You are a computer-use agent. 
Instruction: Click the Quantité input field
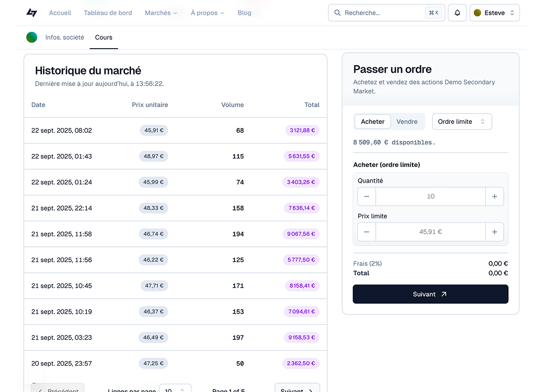[430, 197]
